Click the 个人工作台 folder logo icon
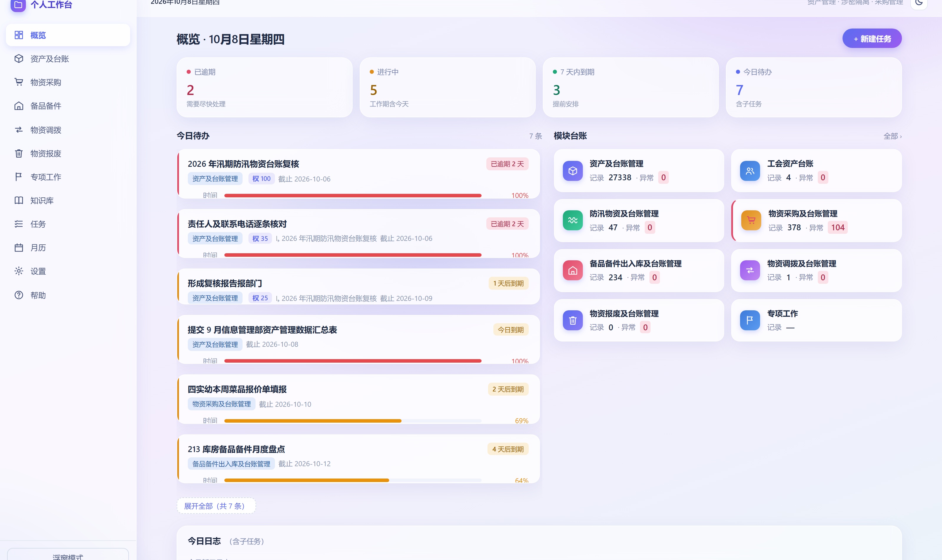This screenshot has width=942, height=560. [18, 4]
